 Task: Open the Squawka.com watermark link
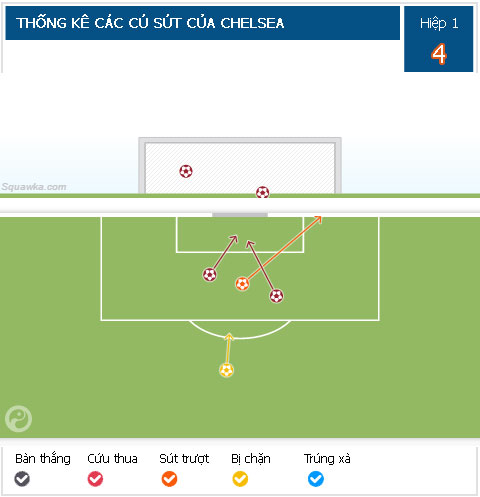[34, 187]
